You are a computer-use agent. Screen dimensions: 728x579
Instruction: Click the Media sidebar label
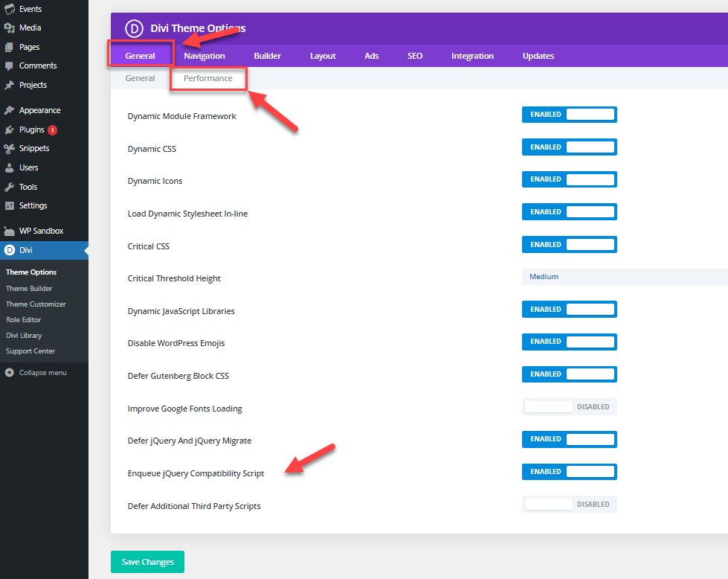click(x=30, y=28)
